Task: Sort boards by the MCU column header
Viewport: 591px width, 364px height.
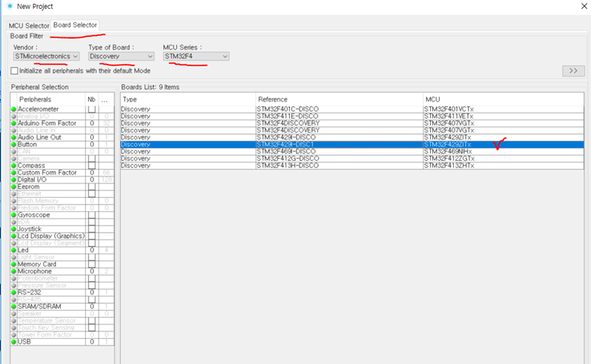Action: pyautogui.click(x=503, y=99)
